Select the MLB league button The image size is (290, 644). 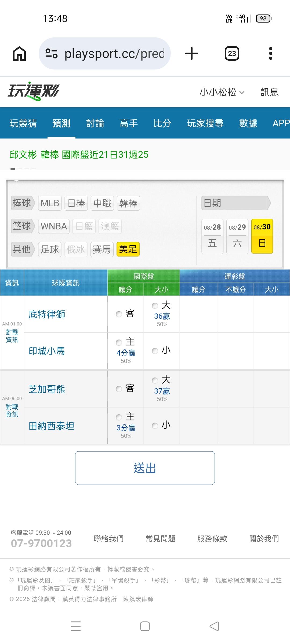coord(50,203)
